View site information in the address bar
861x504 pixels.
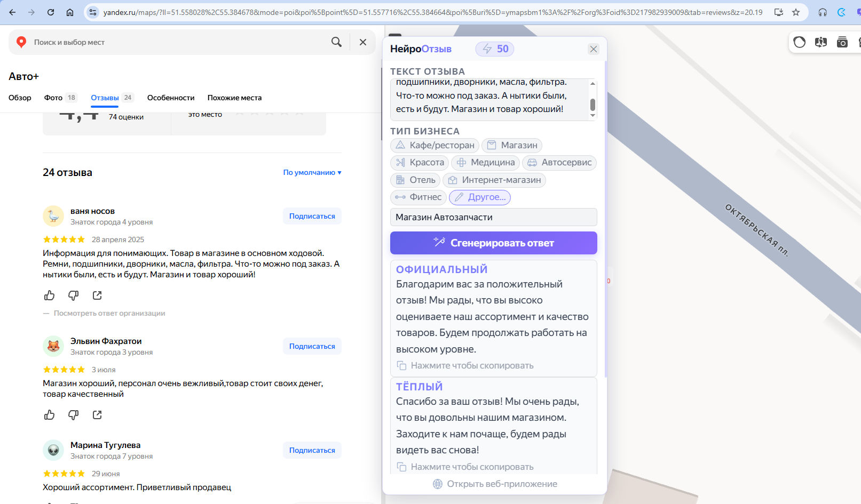tap(93, 12)
